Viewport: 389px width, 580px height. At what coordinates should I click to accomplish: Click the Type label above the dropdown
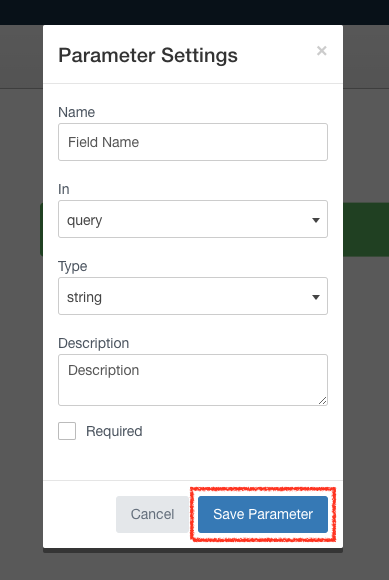(72, 266)
